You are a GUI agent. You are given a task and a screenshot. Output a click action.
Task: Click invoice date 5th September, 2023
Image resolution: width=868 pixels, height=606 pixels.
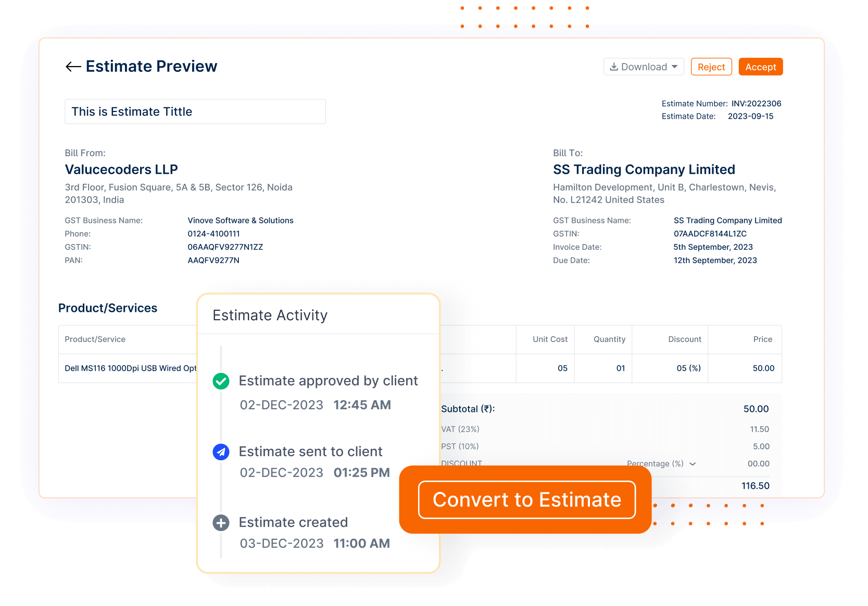point(713,247)
